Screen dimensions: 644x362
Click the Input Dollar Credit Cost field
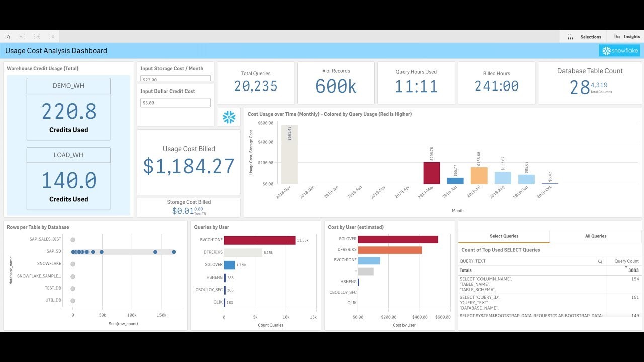click(x=176, y=103)
